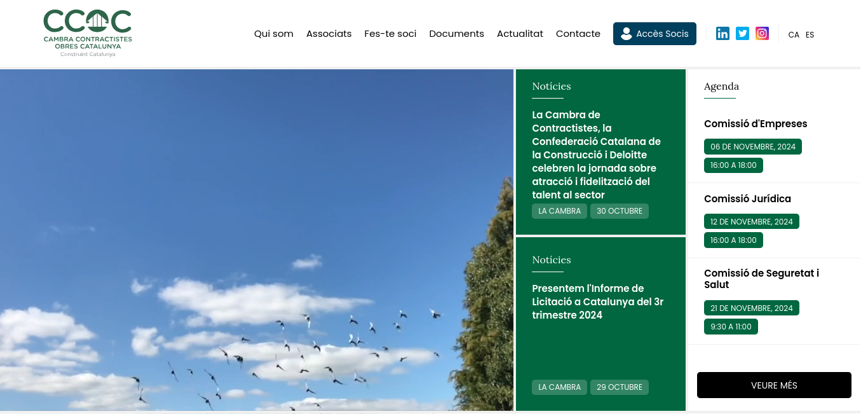Click the 29 OCTUBRE date tag
This screenshot has height=414, width=868.
(x=620, y=387)
